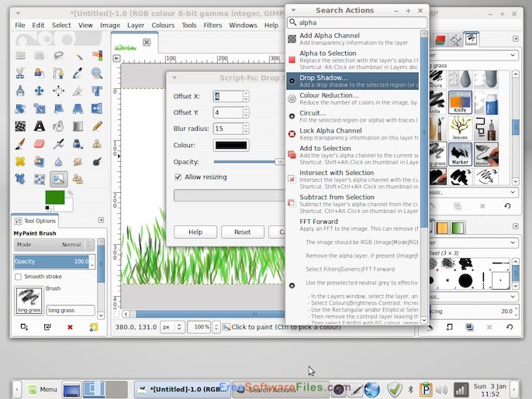Screen dimensions: 532x399
Task: Click the network globe icon in system tray
Action: pos(372,390)
